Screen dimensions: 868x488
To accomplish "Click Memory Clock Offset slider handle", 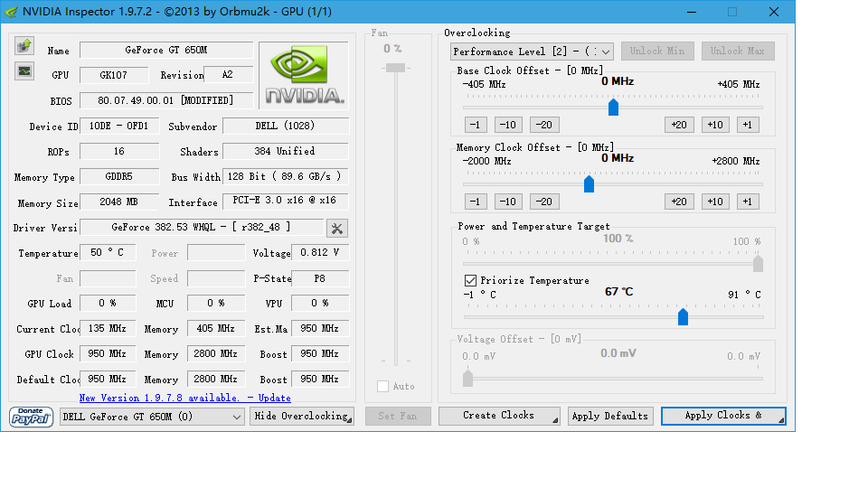I will [x=589, y=184].
